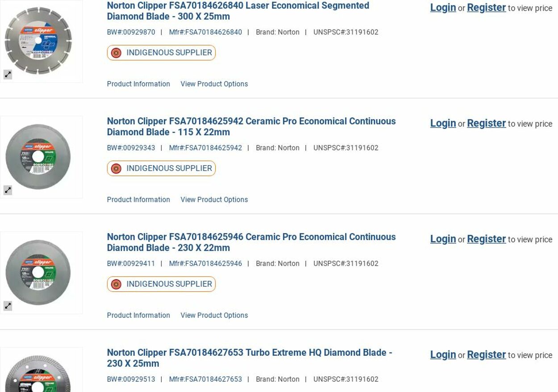
Task: View Product Options for the 300 X 25mm blade
Action: point(214,84)
